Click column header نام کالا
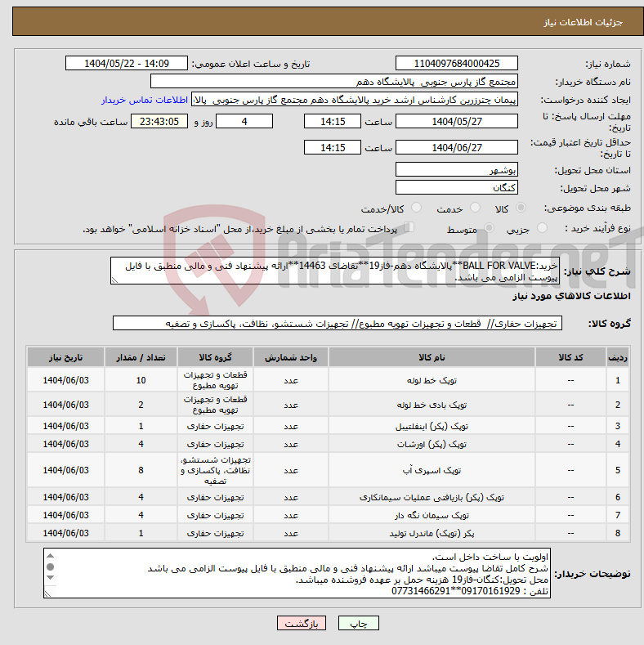 click(432, 357)
